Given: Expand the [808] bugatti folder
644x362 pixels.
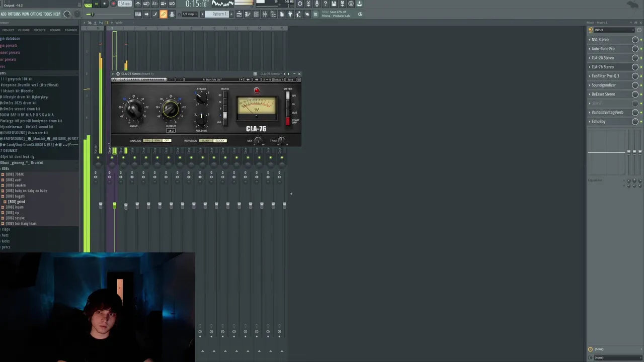Looking at the screenshot, I should tap(17, 196).
